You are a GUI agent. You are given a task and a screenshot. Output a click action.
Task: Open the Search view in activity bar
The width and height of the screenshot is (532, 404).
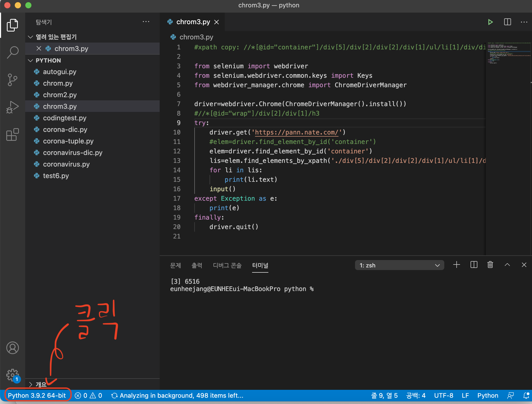12,52
